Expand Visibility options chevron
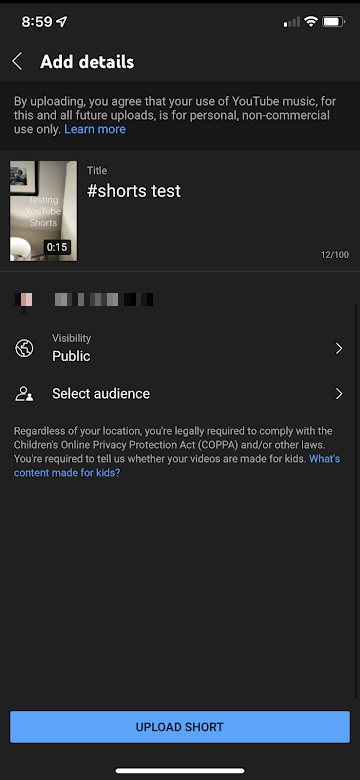 [x=339, y=348]
